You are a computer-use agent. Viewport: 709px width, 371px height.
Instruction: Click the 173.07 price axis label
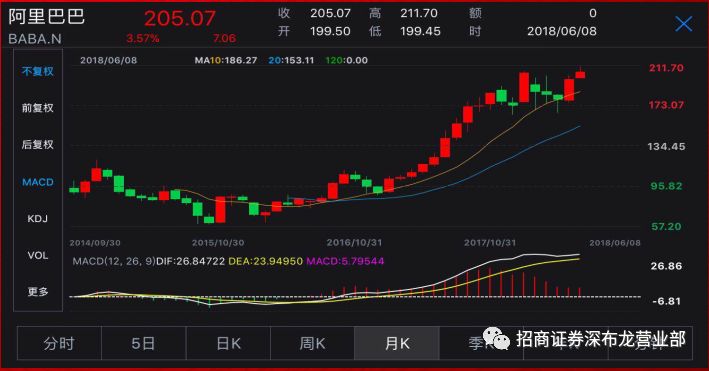pyautogui.click(x=666, y=105)
